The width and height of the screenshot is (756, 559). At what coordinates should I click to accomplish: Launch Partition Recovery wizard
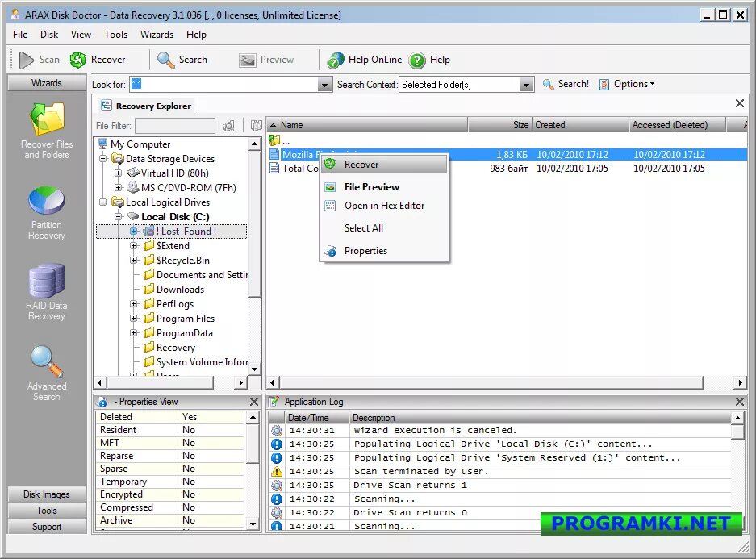47,212
